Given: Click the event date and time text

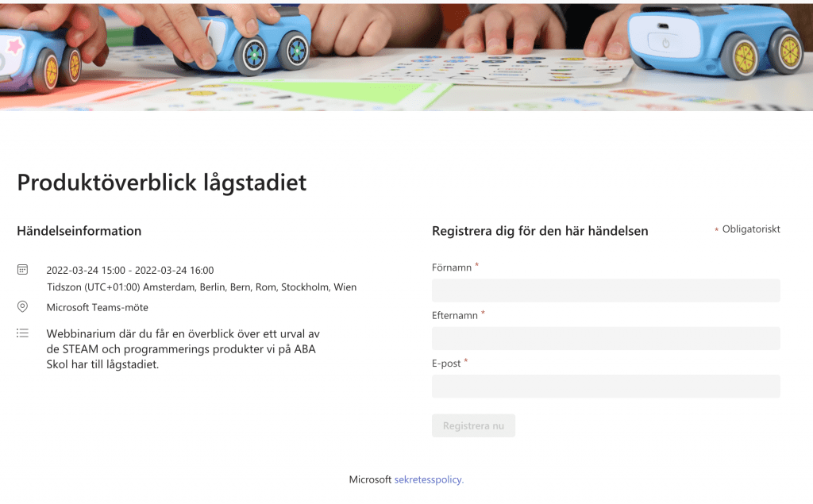Looking at the screenshot, I should 129,271.
